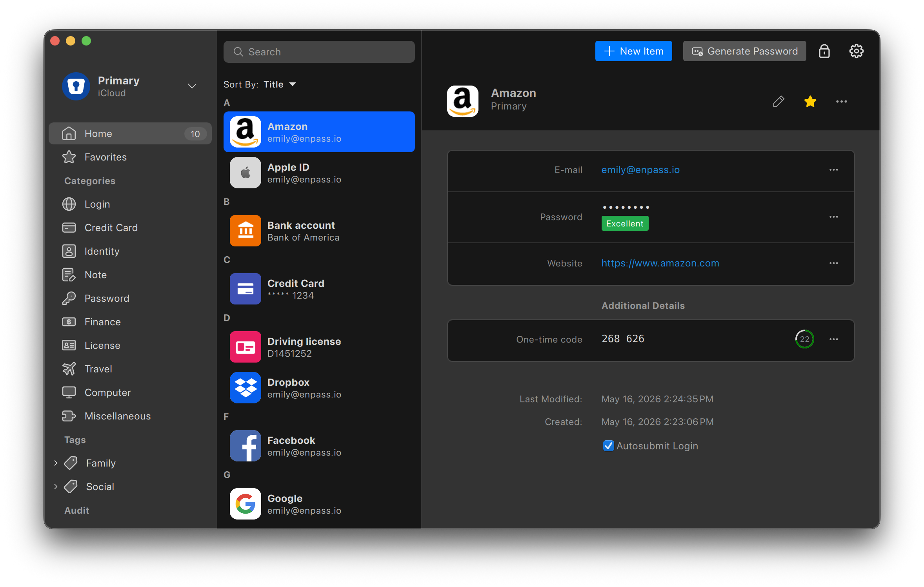Click the 268 626 one-time code
This screenshot has height=587, width=924.
tap(623, 339)
